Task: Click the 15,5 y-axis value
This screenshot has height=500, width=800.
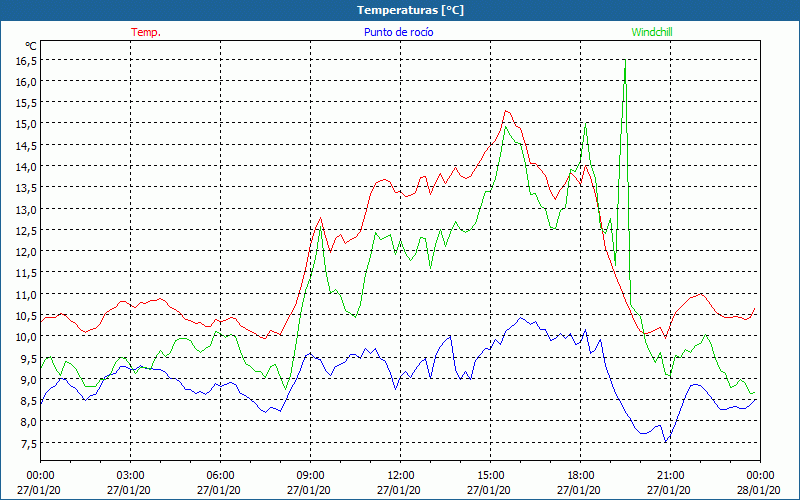Action: coord(27,103)
